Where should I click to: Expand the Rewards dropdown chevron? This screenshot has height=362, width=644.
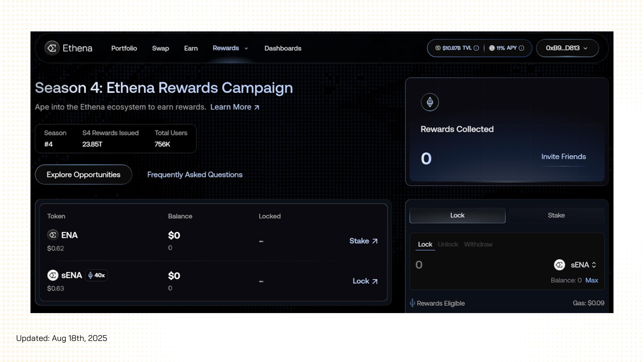point(246,48)
